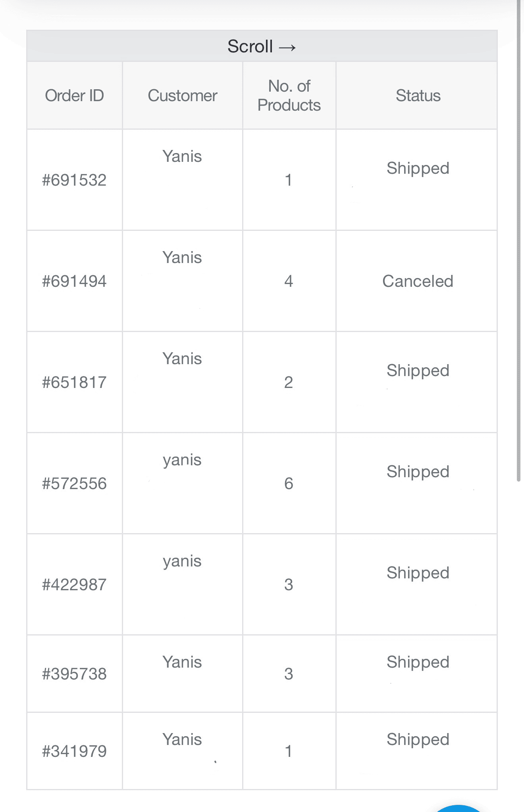
Task: Click lowercase yanis on order #572556
Action: [182, 460]
